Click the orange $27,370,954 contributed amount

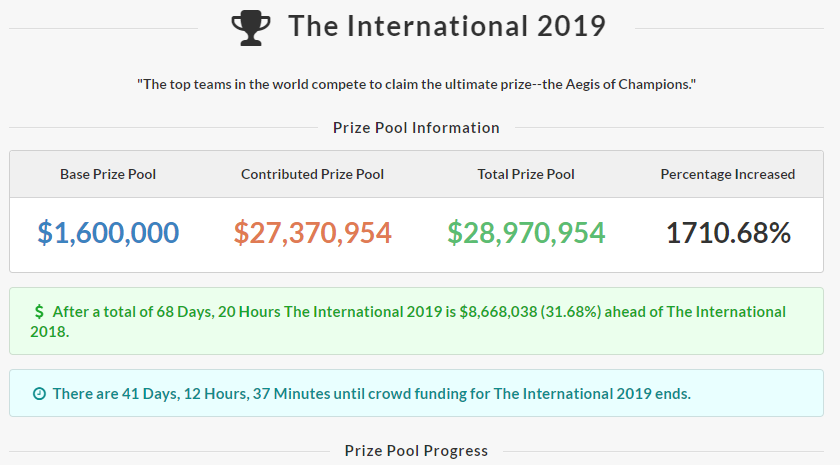point(312,232)
